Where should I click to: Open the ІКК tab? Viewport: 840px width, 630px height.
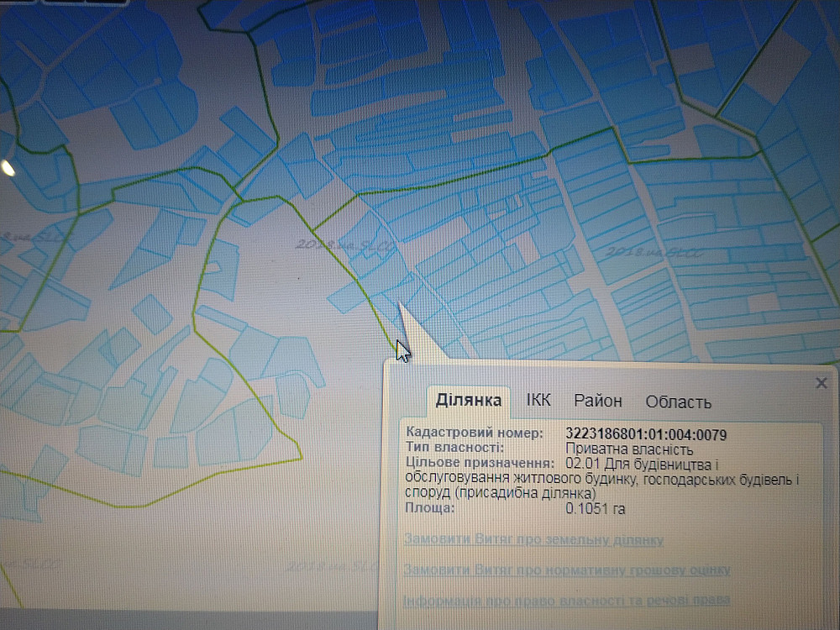[538, 401]
